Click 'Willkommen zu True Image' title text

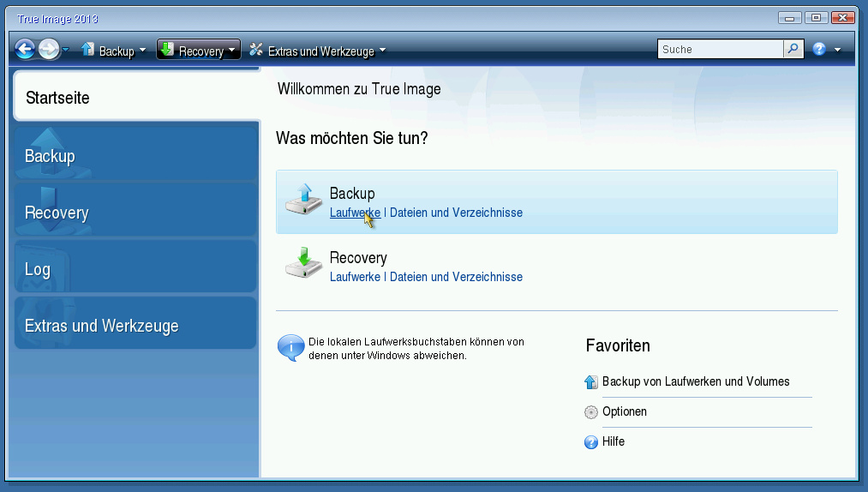[x=359, y=89]
